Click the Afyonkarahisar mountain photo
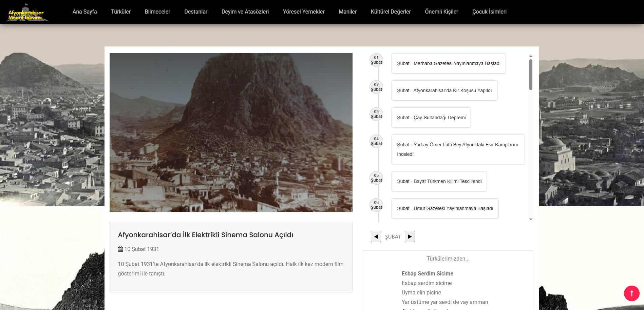 coord(231,132)
